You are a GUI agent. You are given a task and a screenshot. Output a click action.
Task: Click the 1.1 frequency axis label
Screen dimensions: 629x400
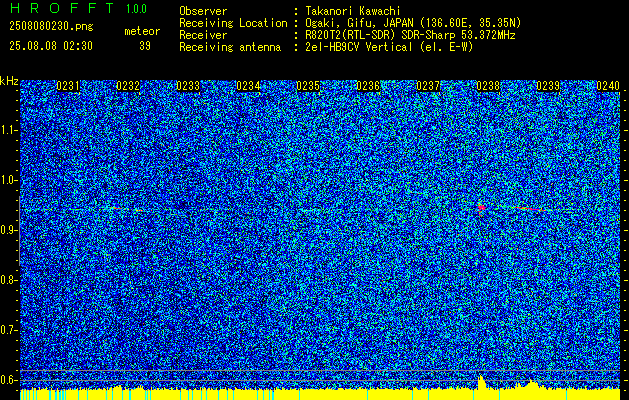8,130
